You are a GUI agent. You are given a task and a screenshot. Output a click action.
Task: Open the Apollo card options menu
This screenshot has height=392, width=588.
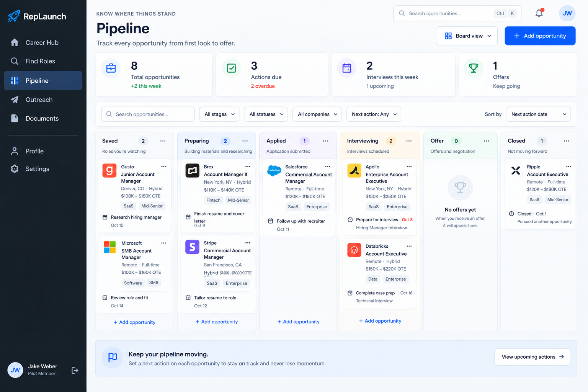tap(409, 167)
